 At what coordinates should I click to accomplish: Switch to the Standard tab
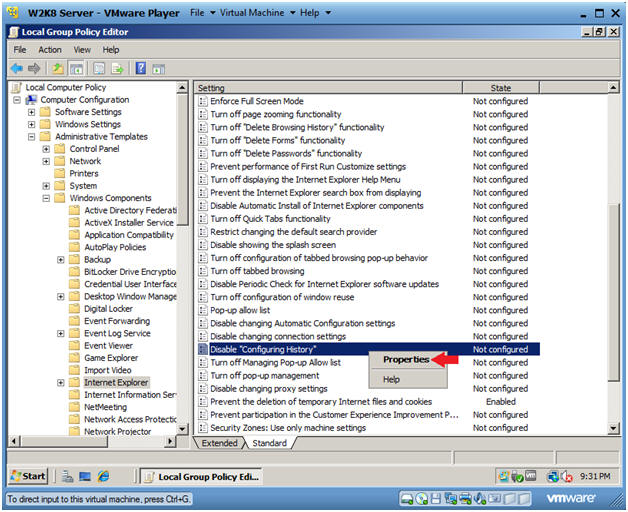tap(270, 443)
